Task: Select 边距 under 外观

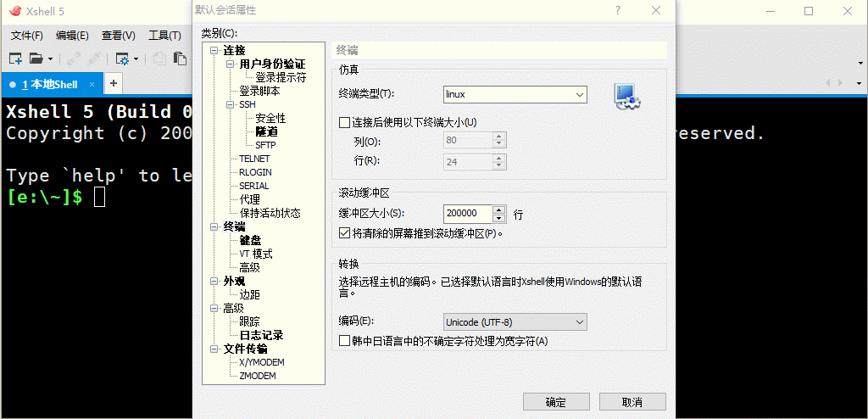Action: tap(250, 294)
